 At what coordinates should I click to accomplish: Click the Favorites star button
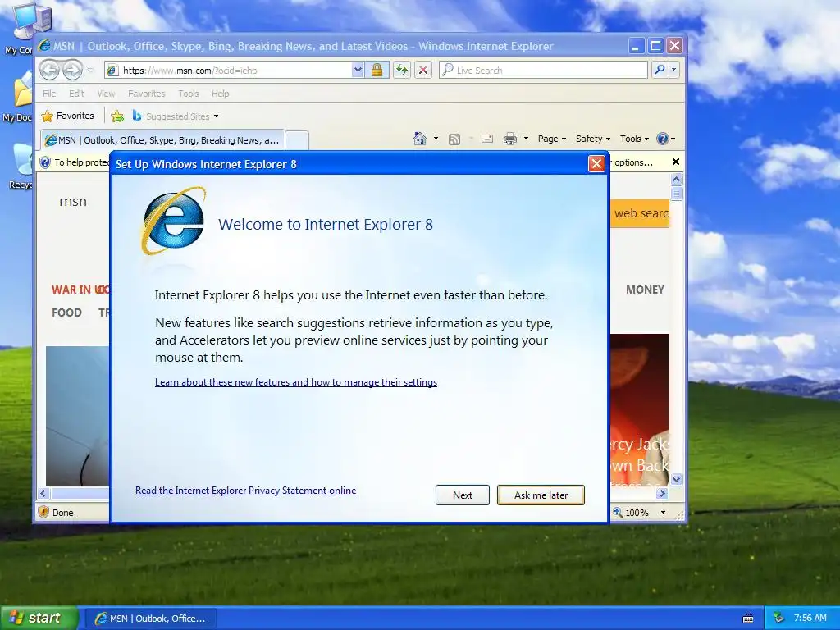click(67, 116)
